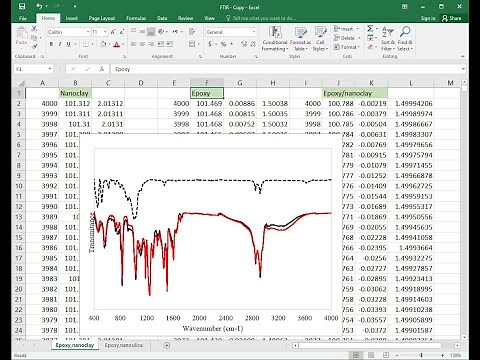The width and height of the screenshot is (480, 360).
Task: Click the zoom slider in status bar
Action: pyautogui.click(x=421, y=355)
